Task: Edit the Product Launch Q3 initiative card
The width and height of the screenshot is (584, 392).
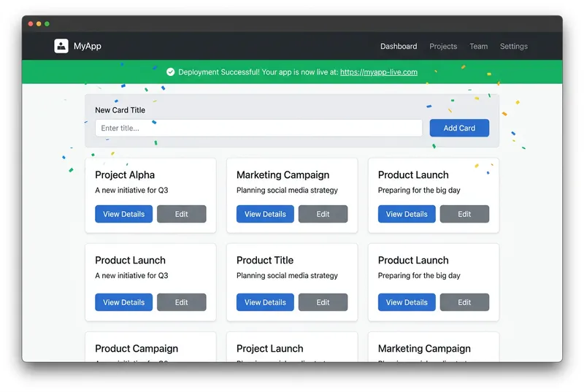Action: pos(182,302)
